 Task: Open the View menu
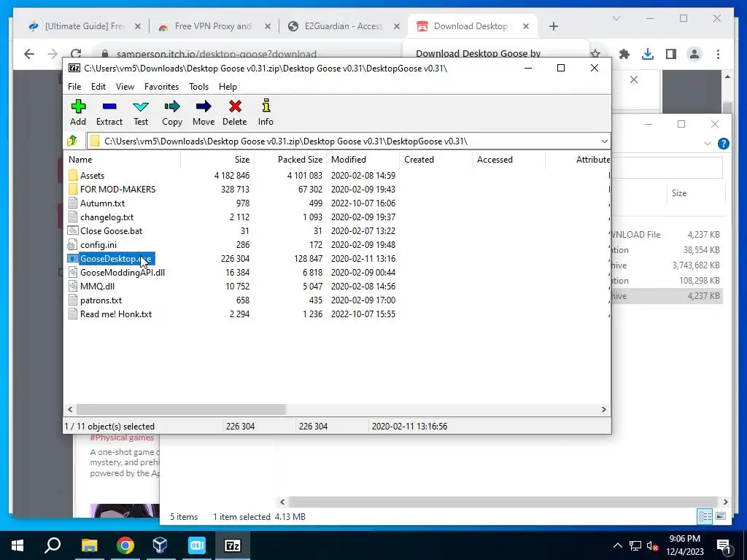tap(125, 87)
